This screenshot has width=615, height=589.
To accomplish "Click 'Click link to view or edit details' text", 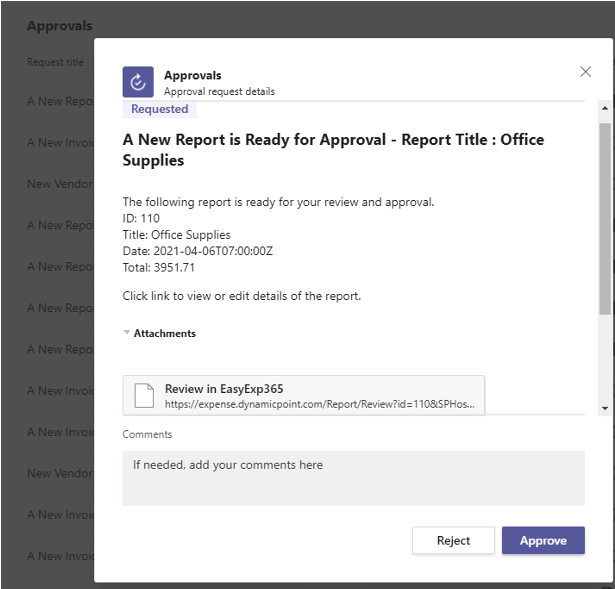I will 242,296.
